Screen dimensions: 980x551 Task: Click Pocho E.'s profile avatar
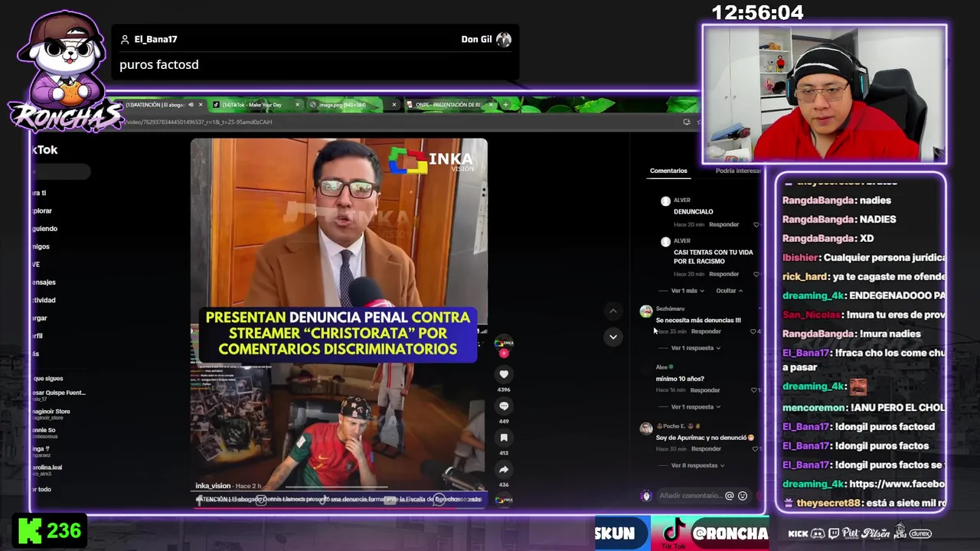tap(646, 429)
